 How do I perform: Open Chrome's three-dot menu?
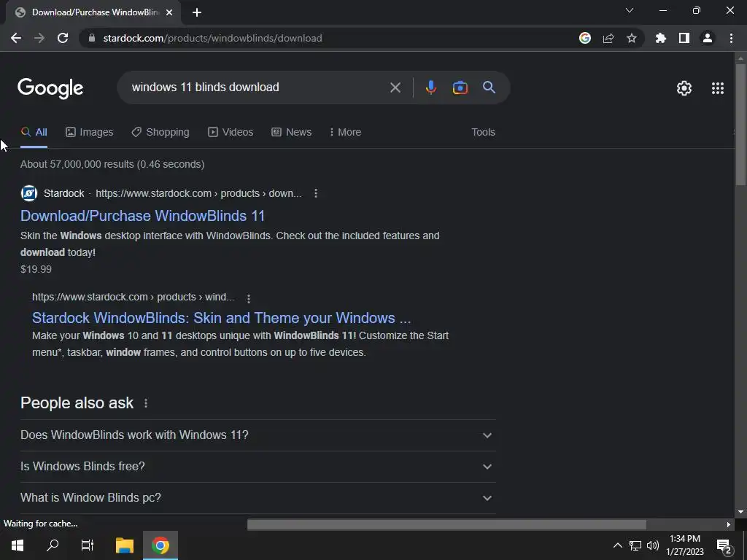coord(731,38)
